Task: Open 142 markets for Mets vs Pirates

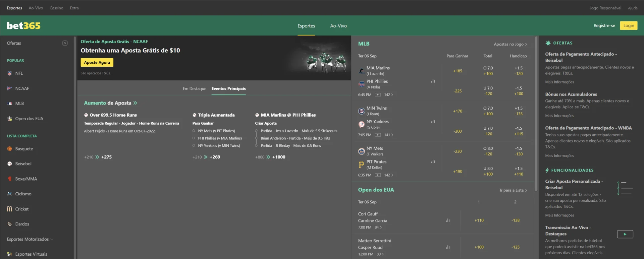Action: click(388, 175)
